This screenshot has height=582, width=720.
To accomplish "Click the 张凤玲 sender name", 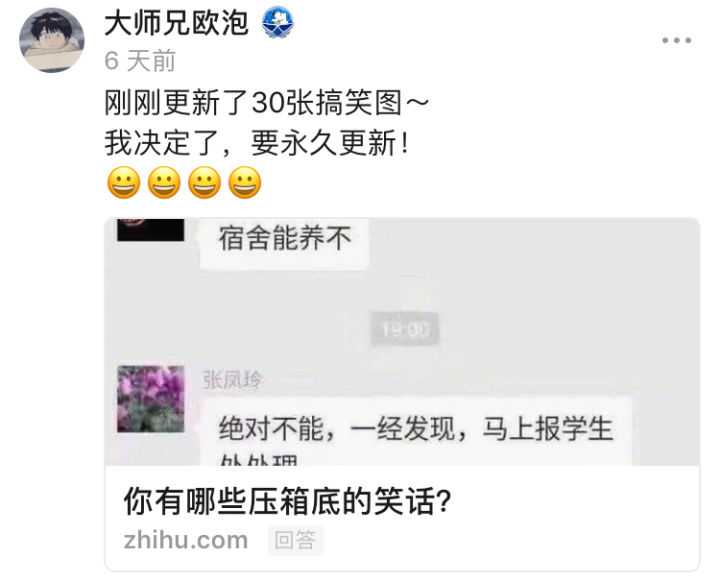I will pos(233,380).
